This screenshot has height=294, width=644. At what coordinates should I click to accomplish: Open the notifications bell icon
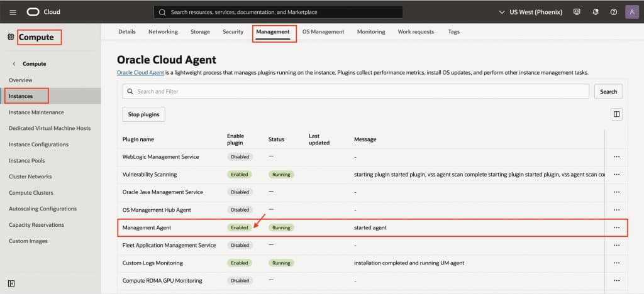coord(595,12)
